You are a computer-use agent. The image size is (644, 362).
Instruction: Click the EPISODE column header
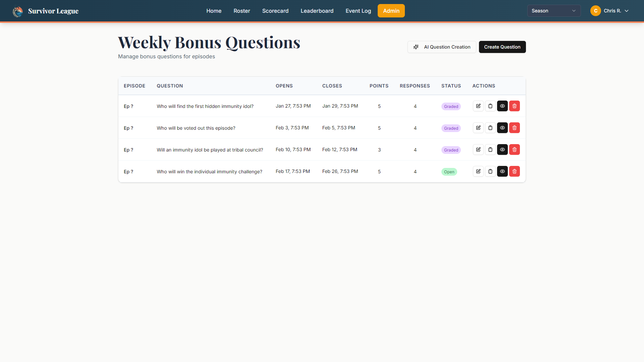[x=135, y=86]
